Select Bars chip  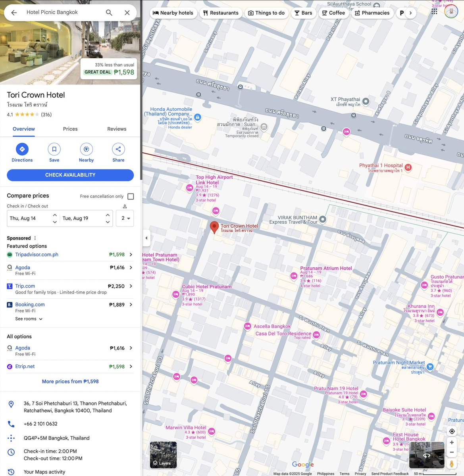pos(303,13)
